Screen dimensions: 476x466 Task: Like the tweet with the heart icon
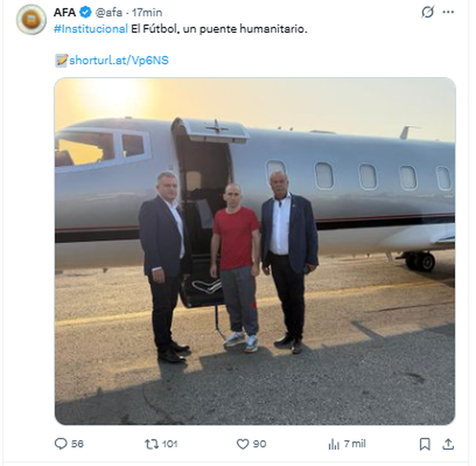point(242,443)
